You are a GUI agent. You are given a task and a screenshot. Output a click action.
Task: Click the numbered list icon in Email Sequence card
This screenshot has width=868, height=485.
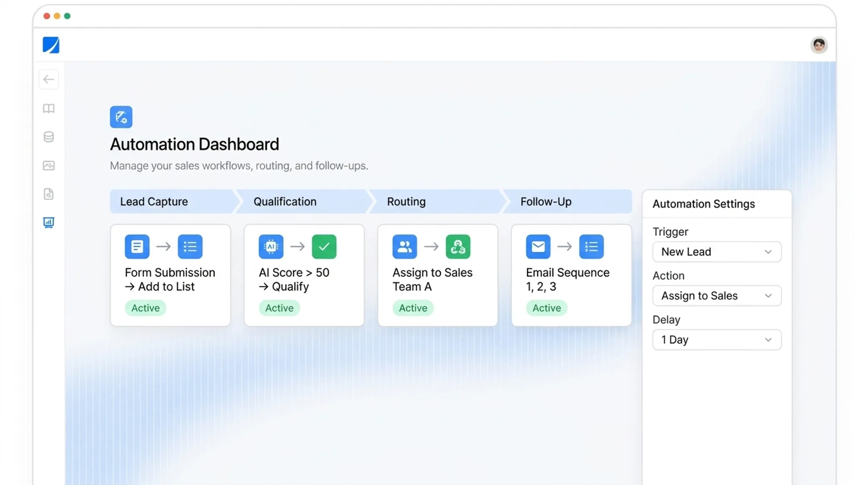[591, 247]
